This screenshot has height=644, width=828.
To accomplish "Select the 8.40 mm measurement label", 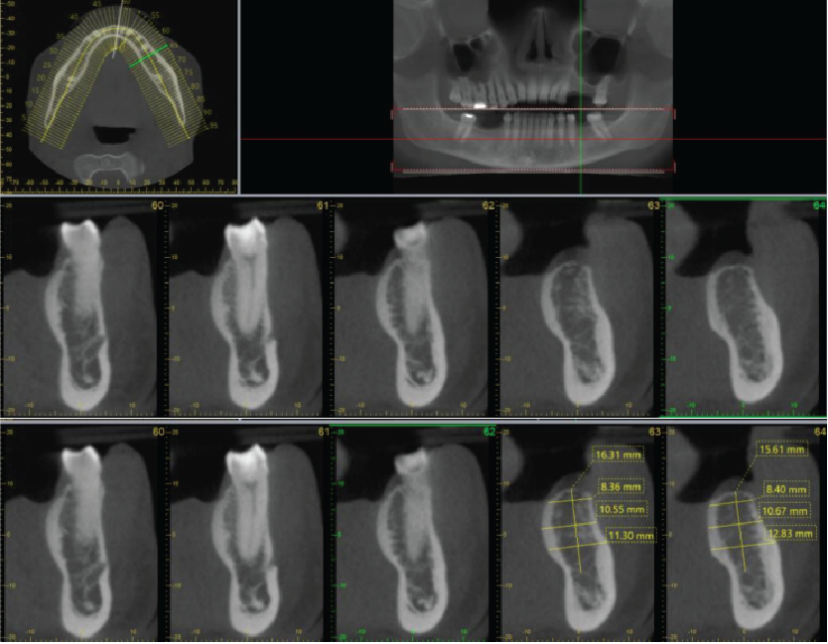I will [x=786, y=488].
